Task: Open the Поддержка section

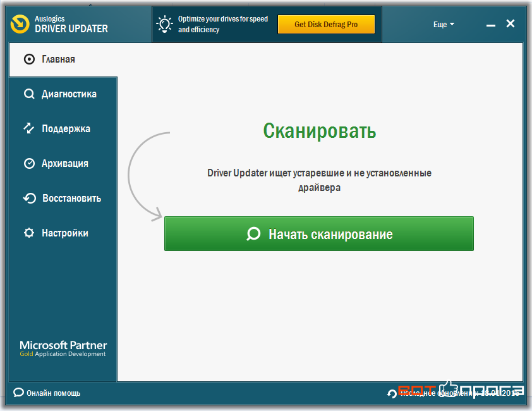Action: tap(63, 129)
